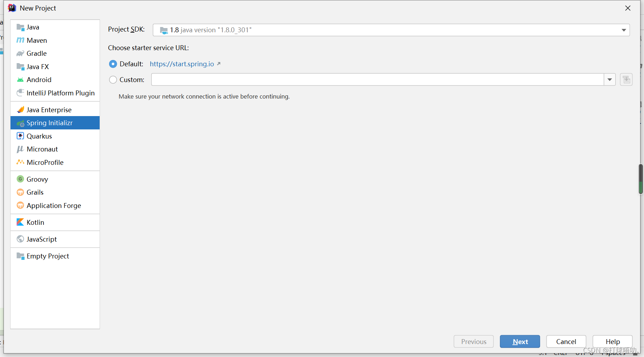Screen dimensions: 644x357
Task: Open the Project SDK dropdown
Action: (624, 30)
